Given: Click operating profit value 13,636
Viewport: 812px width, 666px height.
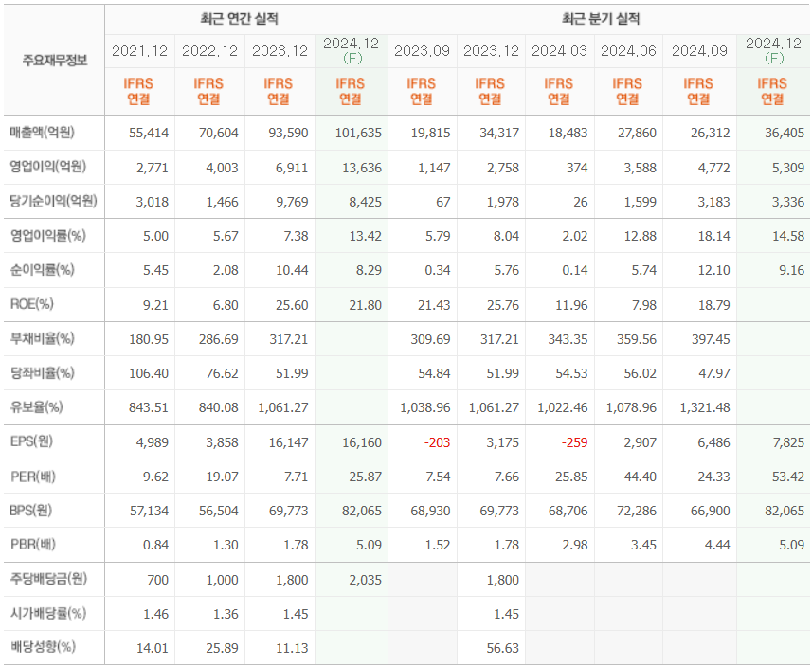Looking at the screenshot, I should tap(361, 168).
